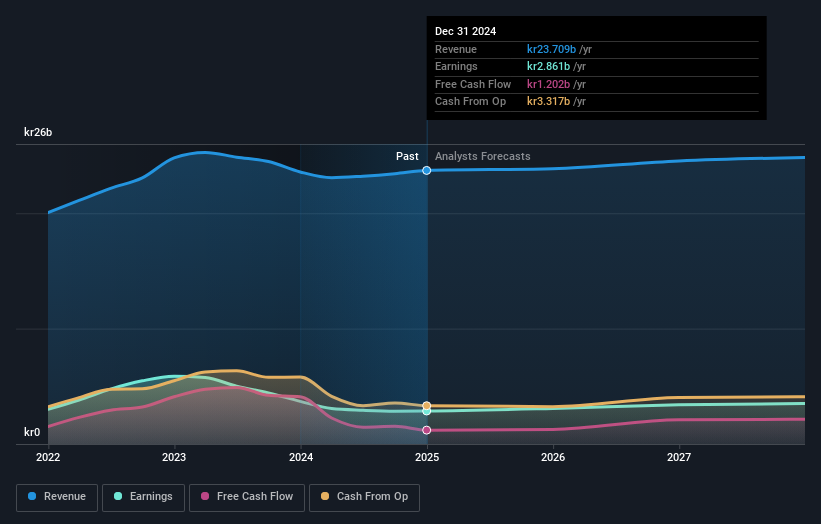Click the 2027 x-axis label
This screenshot has width=821, height=524.
[x=679, y=457]
